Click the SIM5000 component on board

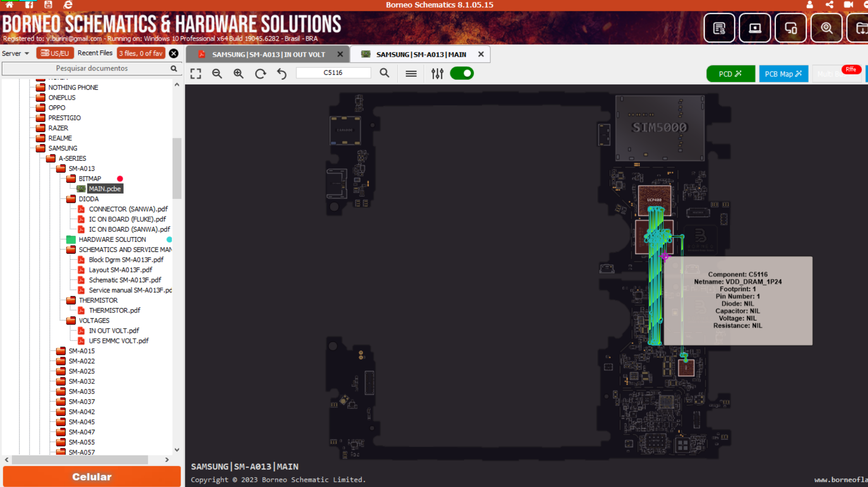tap(659, 128)
